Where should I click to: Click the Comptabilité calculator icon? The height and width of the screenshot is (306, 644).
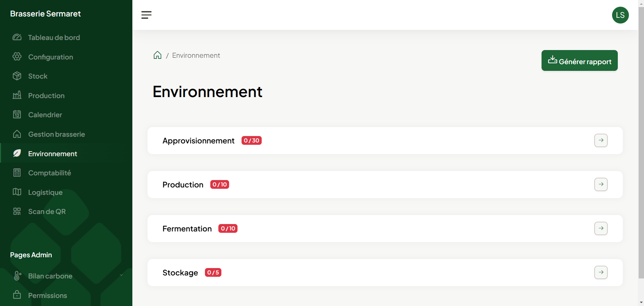(17, 173)
